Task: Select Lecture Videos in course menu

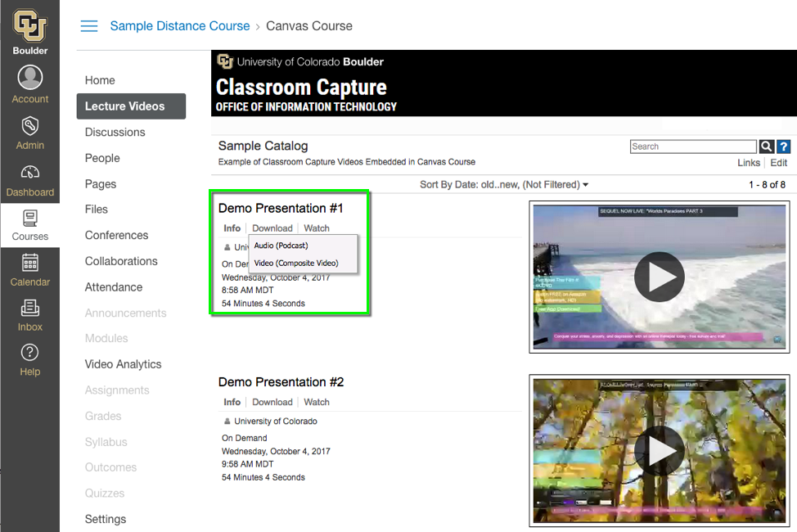Action: [131, 106]
